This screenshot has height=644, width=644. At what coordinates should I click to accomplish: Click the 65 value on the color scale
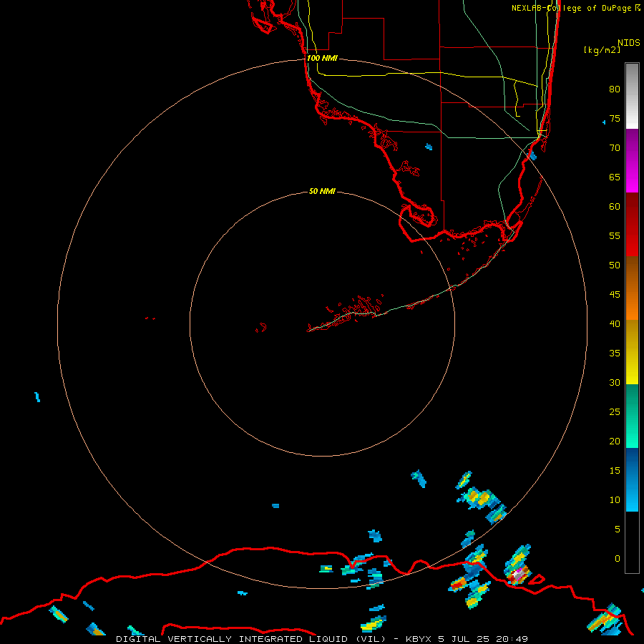pos(615,177)
